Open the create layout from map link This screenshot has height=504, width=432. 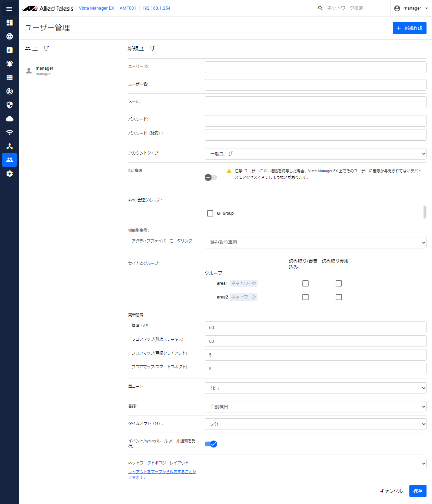[162, 474]
